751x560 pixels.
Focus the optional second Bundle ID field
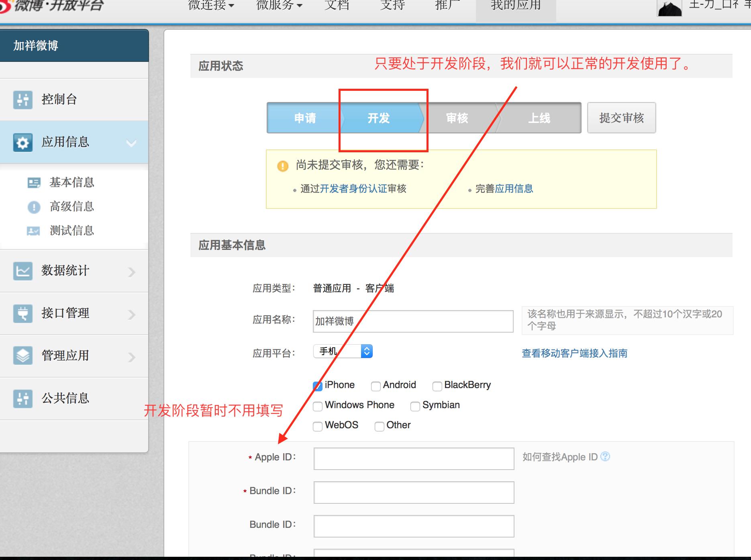pos(414,526)
